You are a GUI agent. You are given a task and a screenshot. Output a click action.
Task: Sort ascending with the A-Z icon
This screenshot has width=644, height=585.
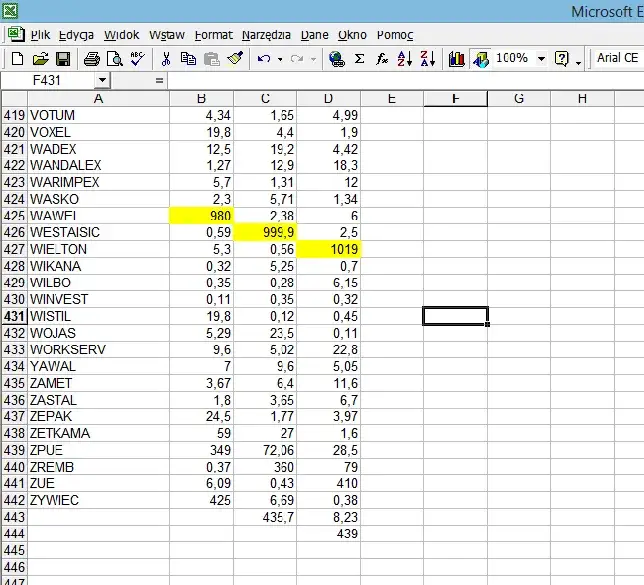pyautogui.click(x=405, y=59)
